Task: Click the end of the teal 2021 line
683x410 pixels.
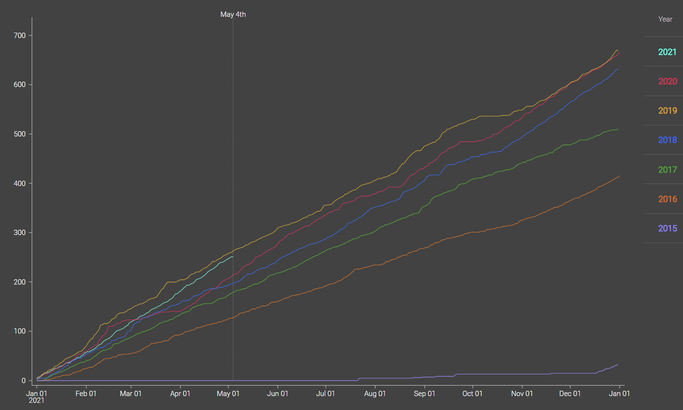Action: click(x=233, y=256)
